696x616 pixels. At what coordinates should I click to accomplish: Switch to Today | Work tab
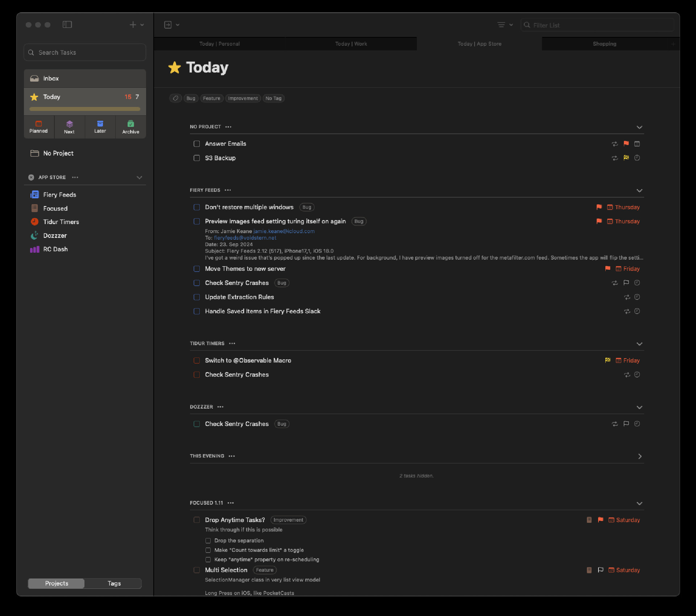point(351,44)
